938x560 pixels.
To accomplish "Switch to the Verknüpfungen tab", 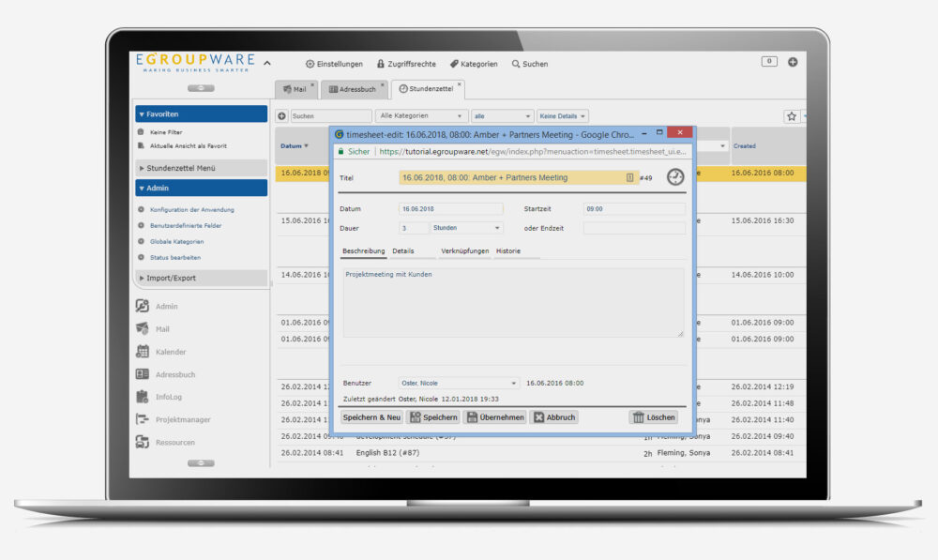I will [x=464, y=251].
